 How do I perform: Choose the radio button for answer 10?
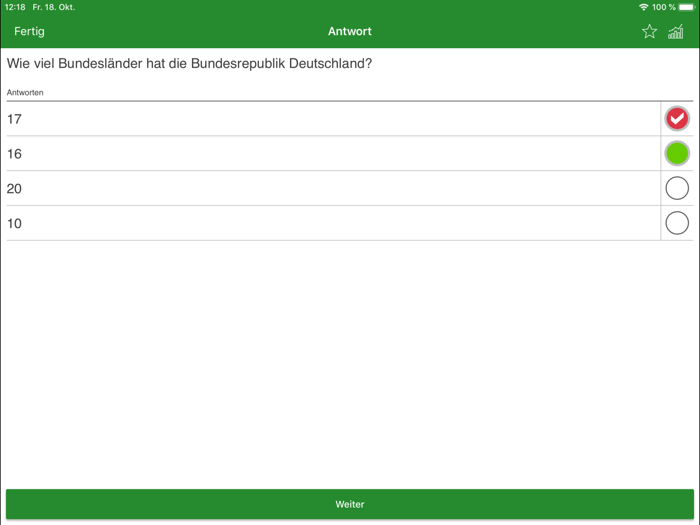click(x=677, y=223)
